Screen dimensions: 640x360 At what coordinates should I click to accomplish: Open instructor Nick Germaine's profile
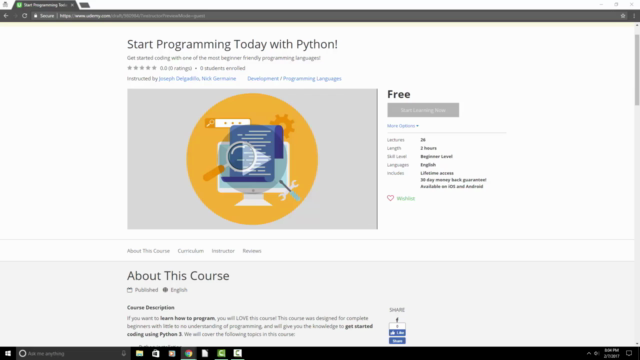coord(219,78)
